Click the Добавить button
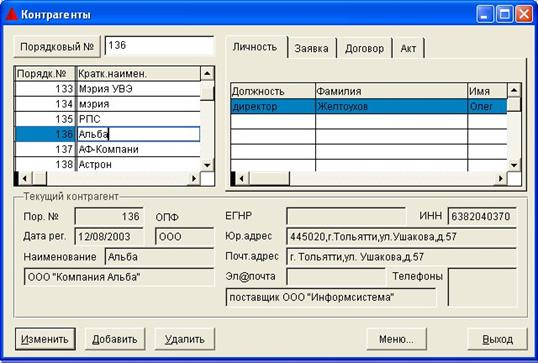The image size is (538, 363). point(115,339)
